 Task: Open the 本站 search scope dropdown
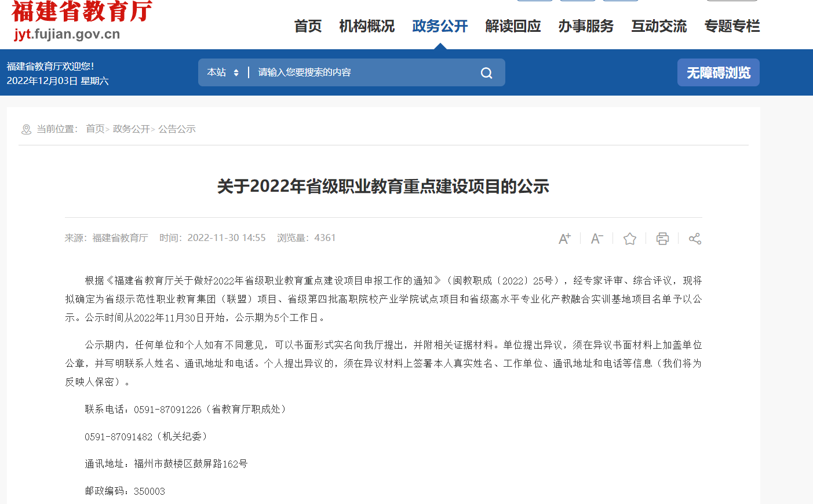click(x=223, y=72)
